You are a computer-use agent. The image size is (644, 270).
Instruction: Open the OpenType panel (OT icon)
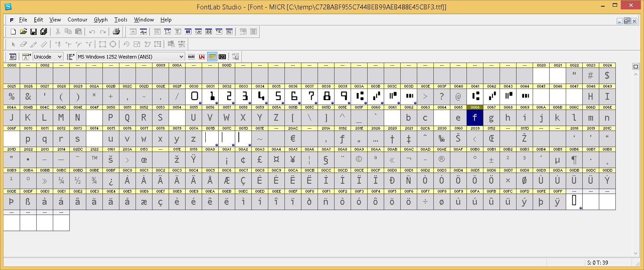[x=188, y=32]
